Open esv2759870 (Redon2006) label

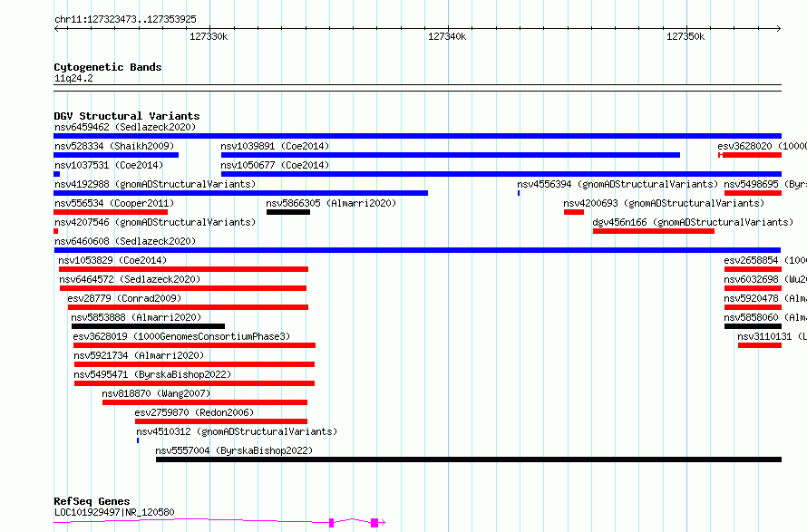click(x=194, y=412)
